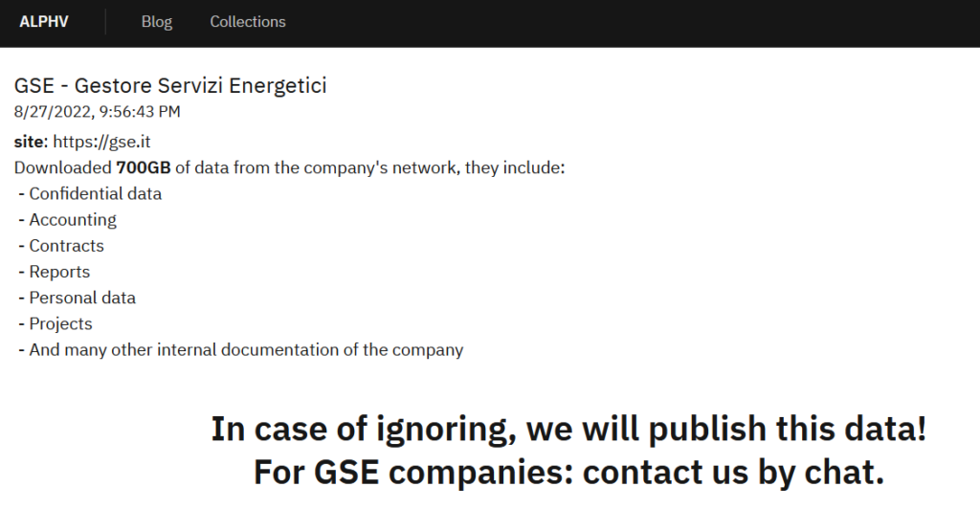Click the "Contracts" list entry
Viewport: 980px width, 509px height.
(66, 245)
